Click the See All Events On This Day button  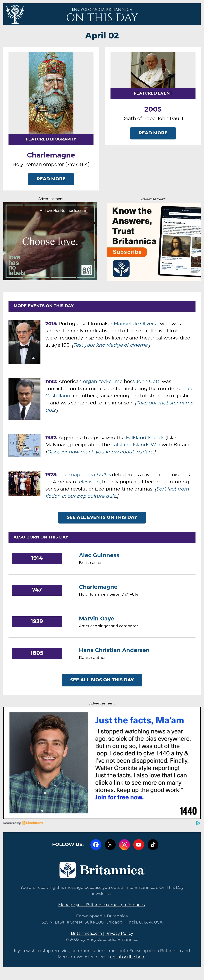(x=102, y=517)
